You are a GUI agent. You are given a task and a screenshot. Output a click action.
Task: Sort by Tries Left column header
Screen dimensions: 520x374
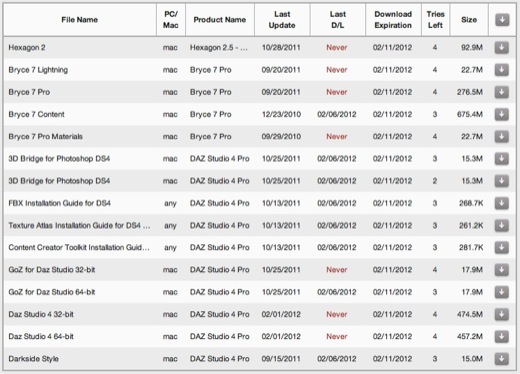[x=435, y=20]
